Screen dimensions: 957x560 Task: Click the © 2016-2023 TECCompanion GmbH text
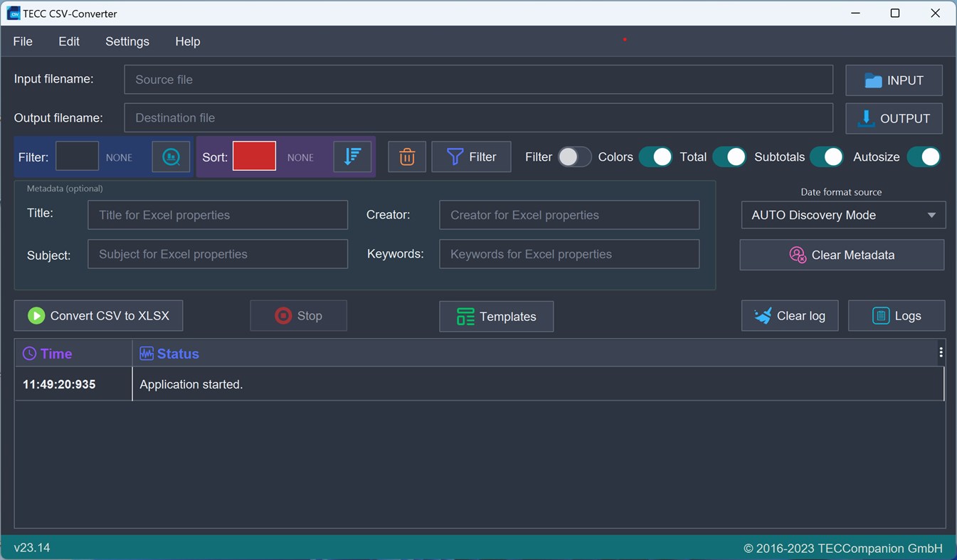click(x=843, y=549)
